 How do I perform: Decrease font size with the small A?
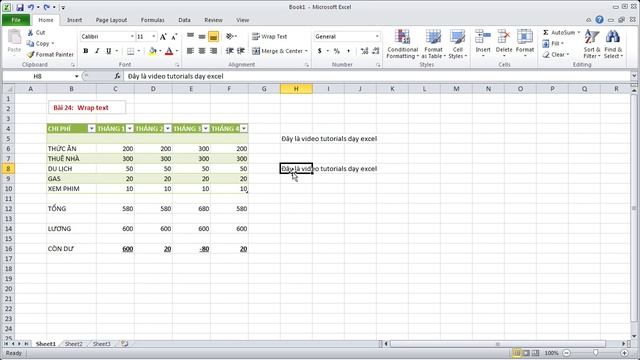[x=174, y=37]
